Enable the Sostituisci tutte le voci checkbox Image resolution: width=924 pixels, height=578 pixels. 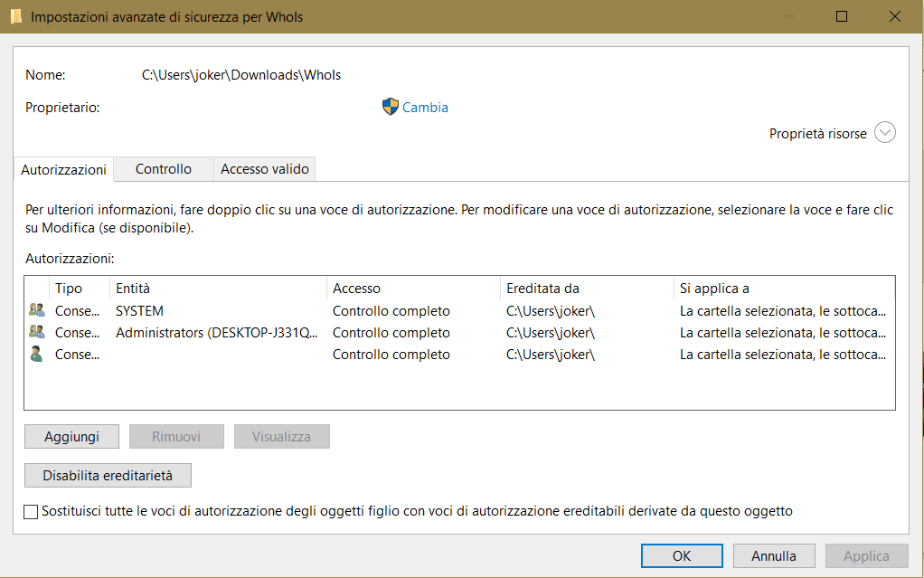pos(32,511)
